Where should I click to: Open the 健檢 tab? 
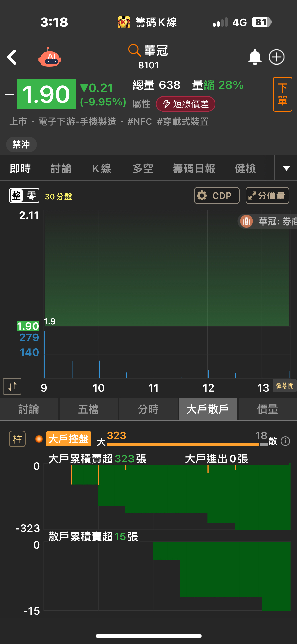click(x=246, y=168)
